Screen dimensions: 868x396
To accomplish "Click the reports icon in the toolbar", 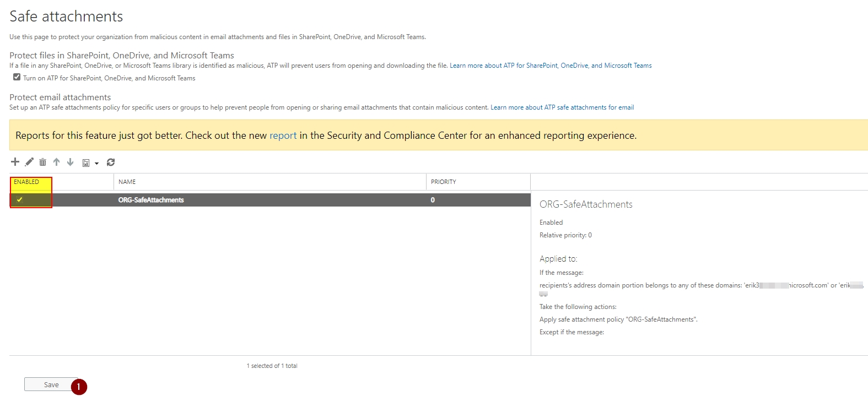I will click(x=86, y=162).
